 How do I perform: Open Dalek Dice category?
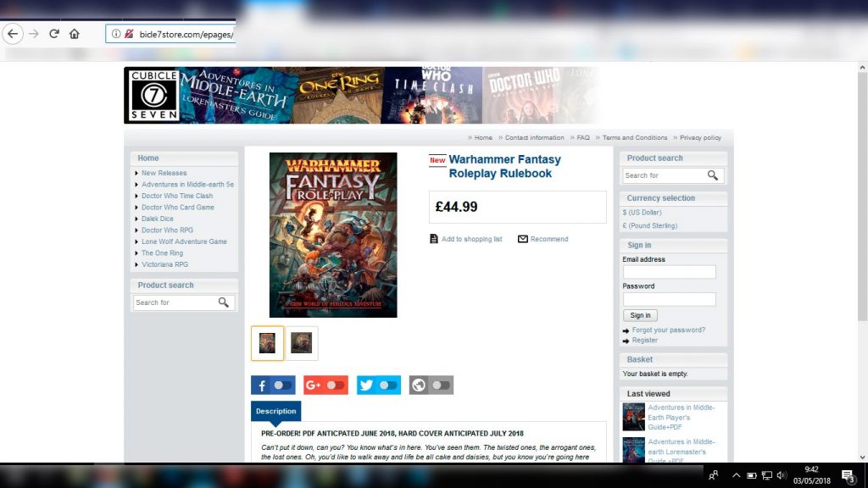(x=157, y=219)
